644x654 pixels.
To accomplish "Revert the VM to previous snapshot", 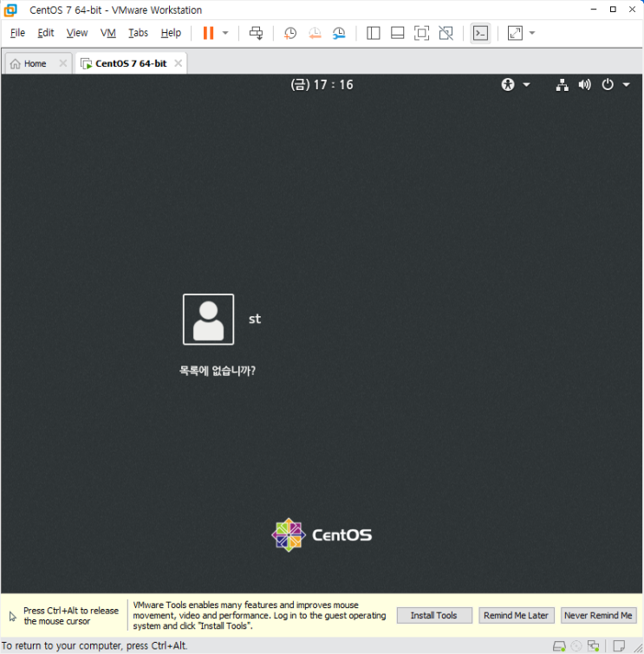I will click(x=315, y=33).
